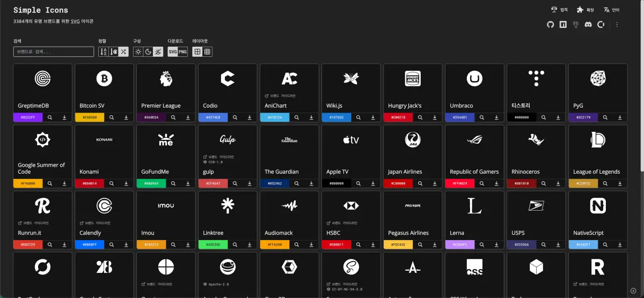
Task: Open the Discord server icon
Action: tap(588, 25)
